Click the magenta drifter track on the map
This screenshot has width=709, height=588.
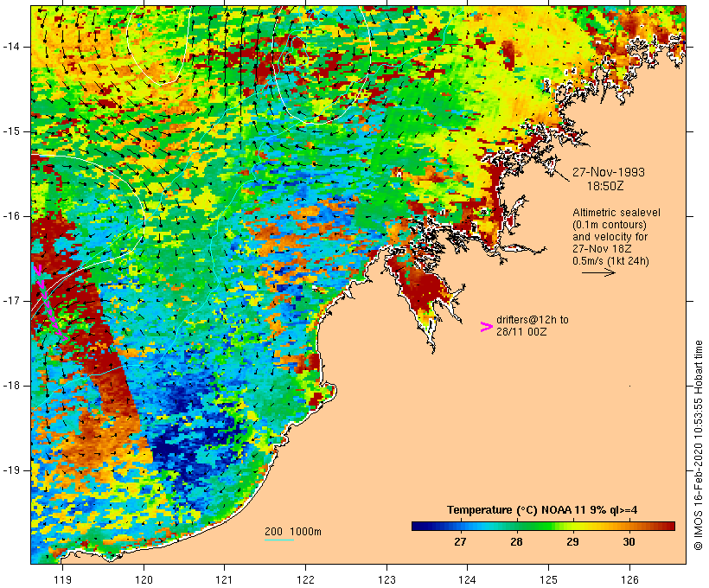point(50,302)
